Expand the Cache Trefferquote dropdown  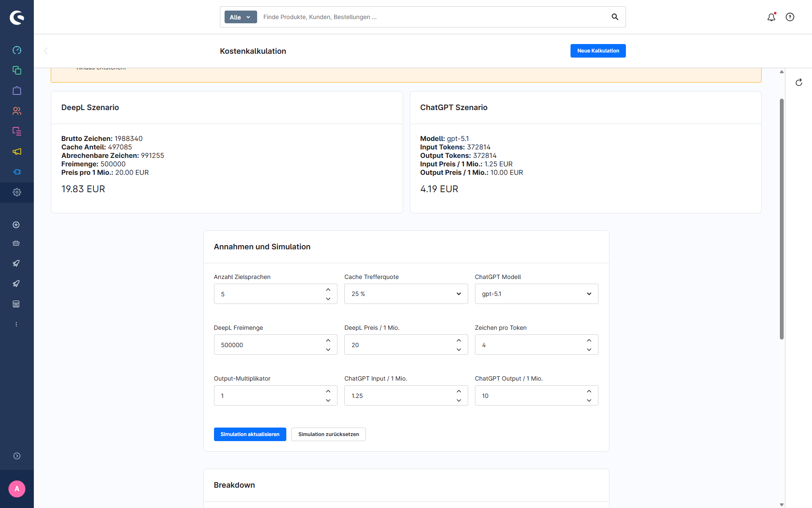coord(406,294)
